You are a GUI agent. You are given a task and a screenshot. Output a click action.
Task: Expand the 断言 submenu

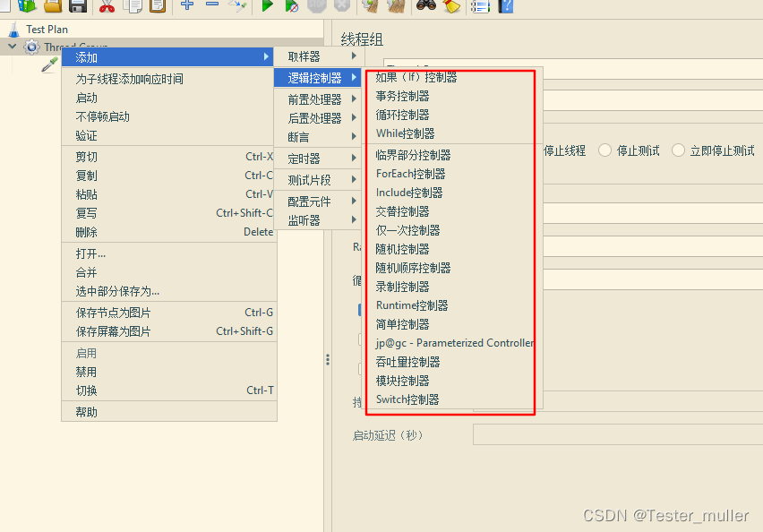tap(317, 137)
